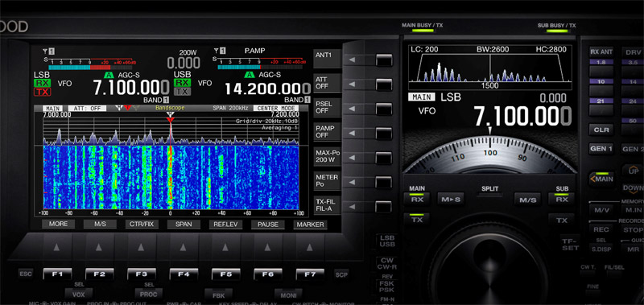This screenshot has width=644, height=305.
Task: Click the LSB/USB mode key
Action: [387, 241]
